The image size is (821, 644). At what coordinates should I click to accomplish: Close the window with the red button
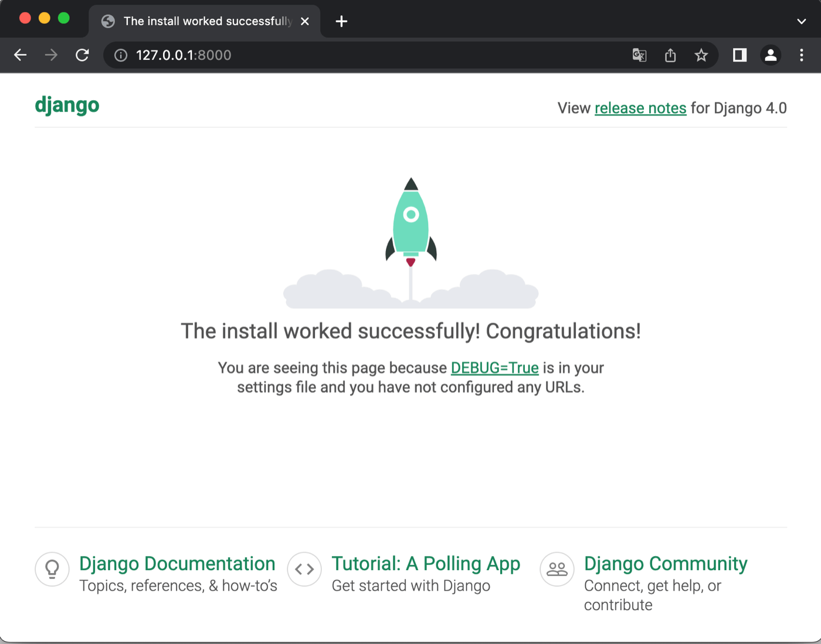tap(25, 18)
